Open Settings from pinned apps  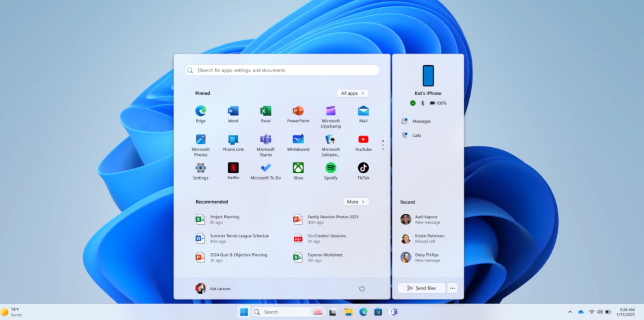201,171
